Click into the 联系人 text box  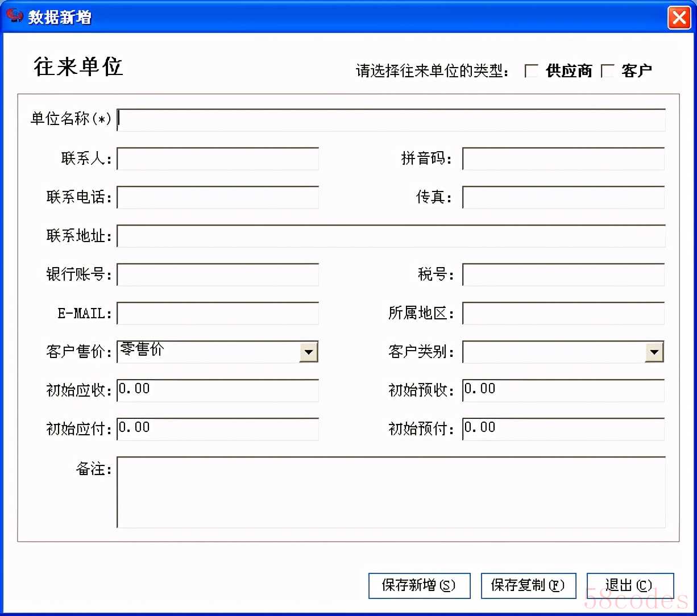tap(217, 159)
